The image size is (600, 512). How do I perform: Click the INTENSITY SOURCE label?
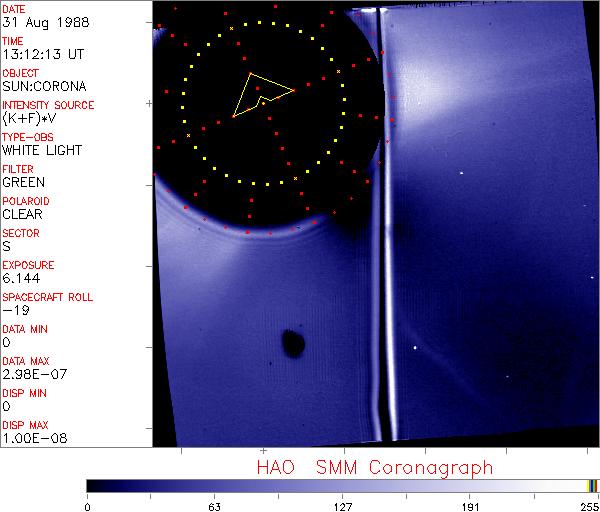coord(48,105)
